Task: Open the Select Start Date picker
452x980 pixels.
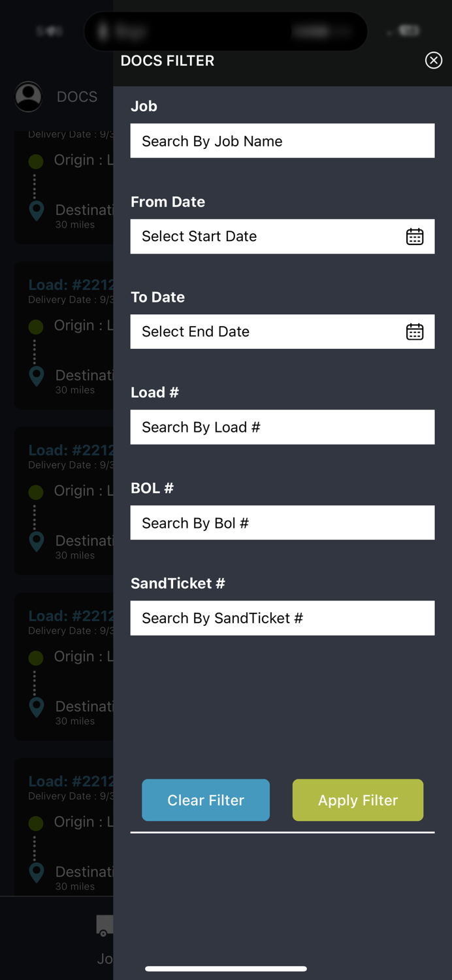Action: click(x=261, y=237)
